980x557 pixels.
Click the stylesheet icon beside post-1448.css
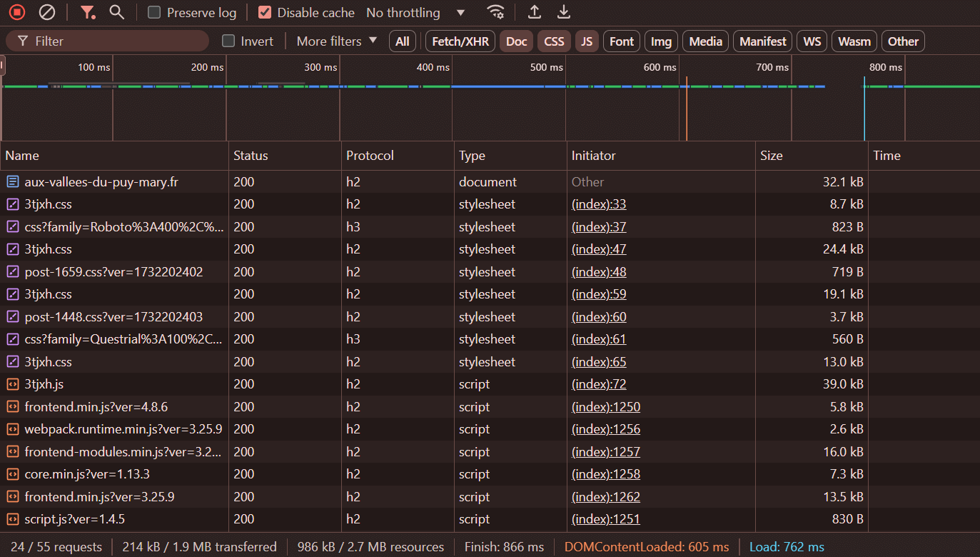click(x=12, y=317)
